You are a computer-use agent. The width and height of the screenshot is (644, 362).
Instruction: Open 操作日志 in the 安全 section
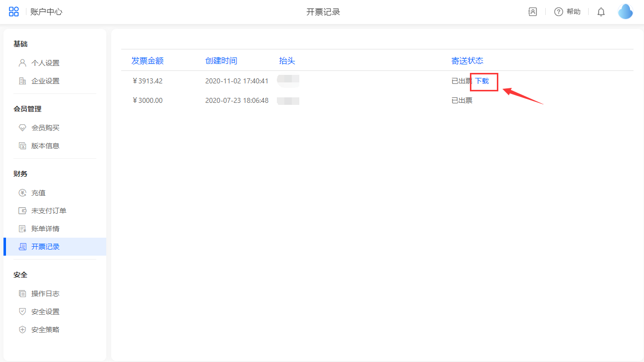(45, 294)
